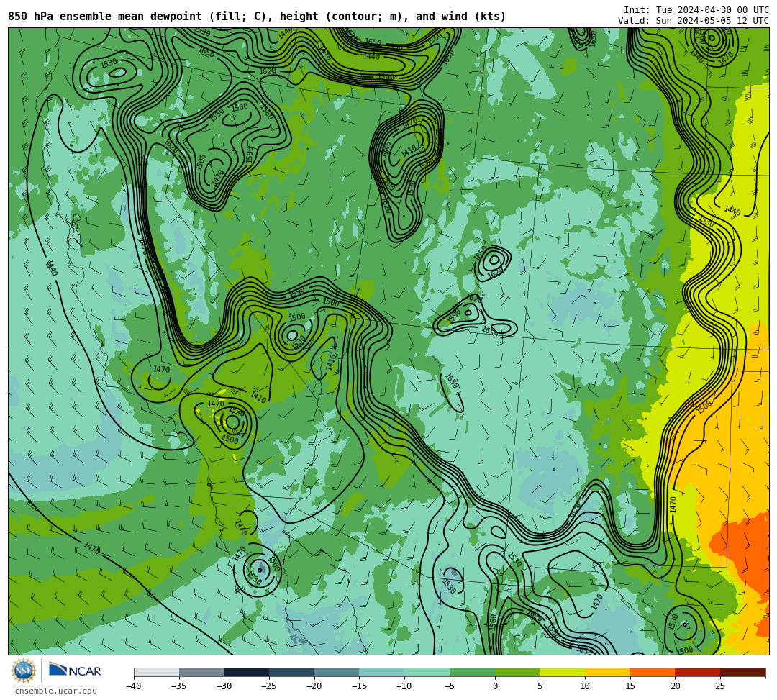
Task: Click the NCAR logo
Action: (x=75, y=671)
